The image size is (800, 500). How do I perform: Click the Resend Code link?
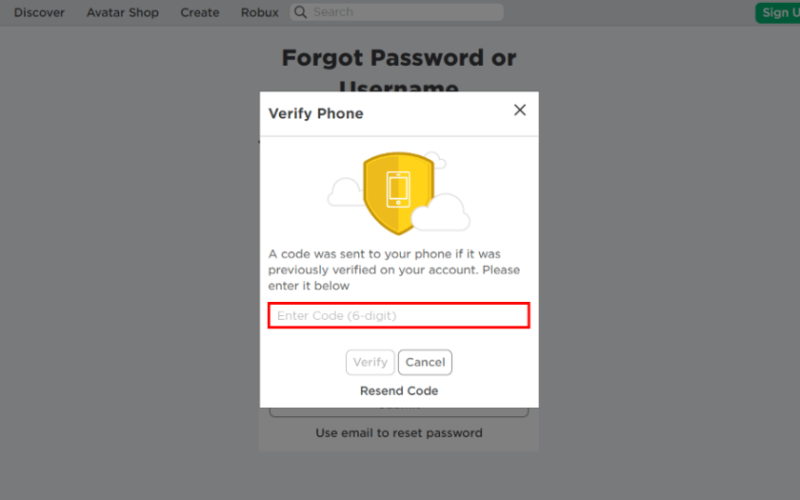tap(399, 391)
